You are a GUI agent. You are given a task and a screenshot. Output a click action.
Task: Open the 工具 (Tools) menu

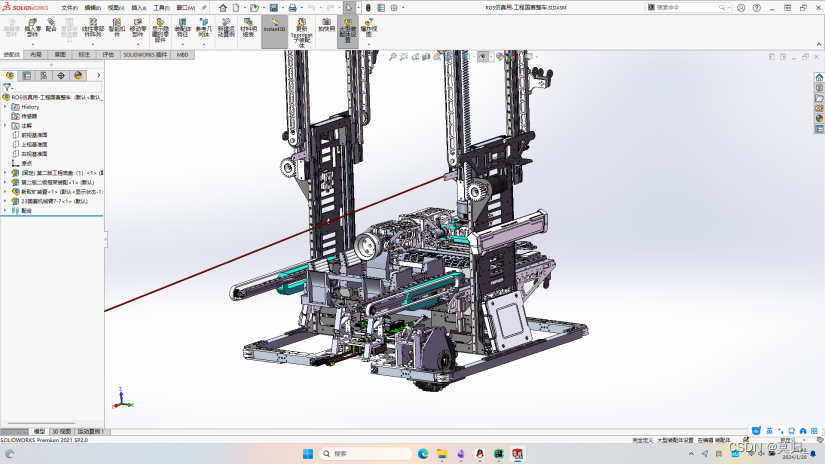tap(162, 8)
